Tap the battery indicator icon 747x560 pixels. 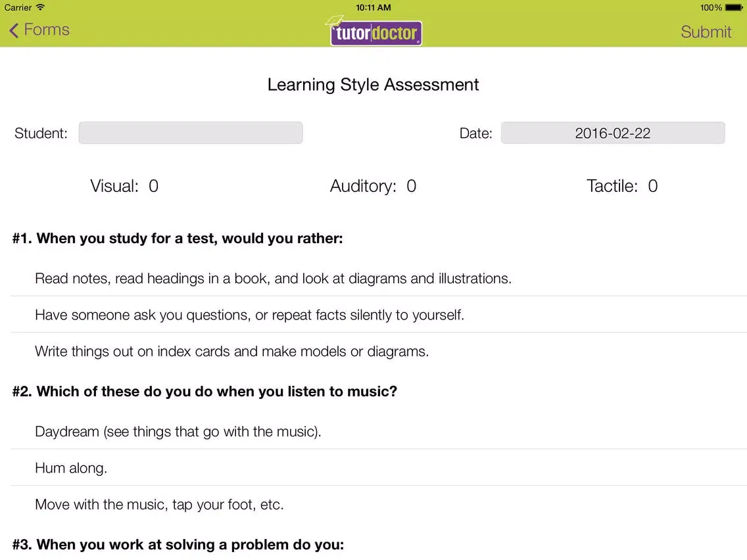coord(734,8)
